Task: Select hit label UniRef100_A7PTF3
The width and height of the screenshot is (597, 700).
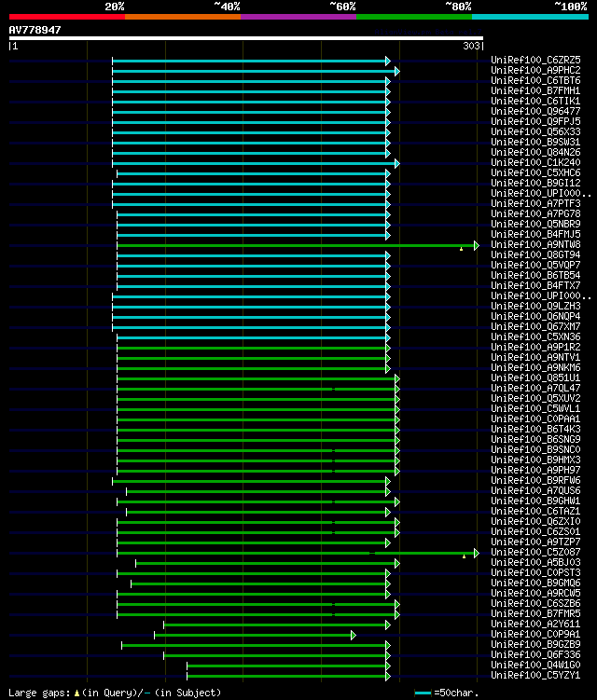Action: click(535, 203)
